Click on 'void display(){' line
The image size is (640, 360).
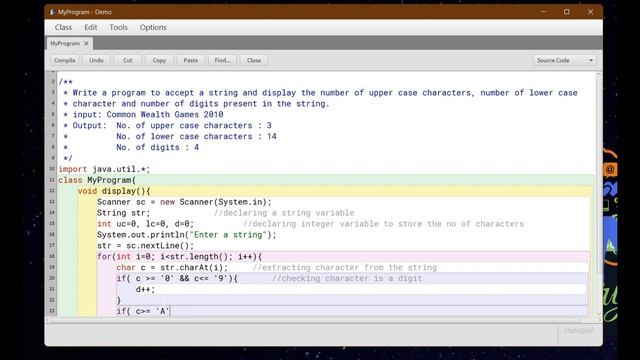point(114,191)
